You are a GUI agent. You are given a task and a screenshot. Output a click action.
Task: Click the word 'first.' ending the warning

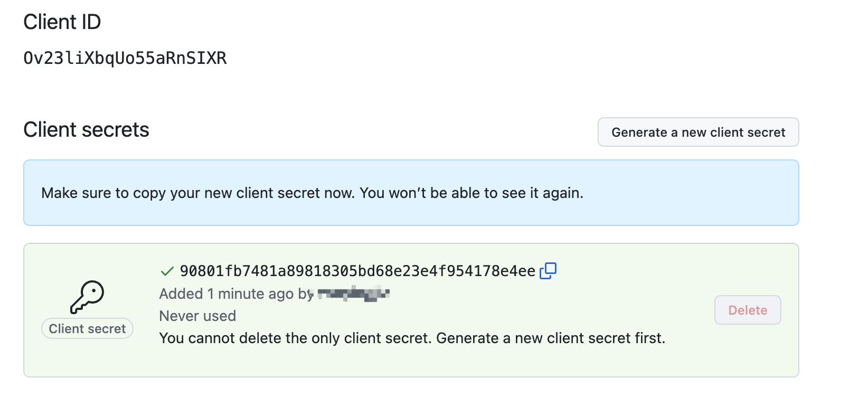click(x=649, y=338)
